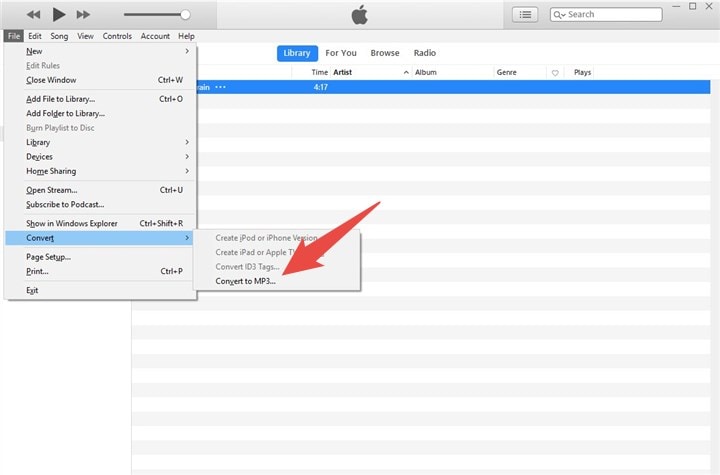
Task: Select Convert to MP3 option
Action: tap(277, 281)
